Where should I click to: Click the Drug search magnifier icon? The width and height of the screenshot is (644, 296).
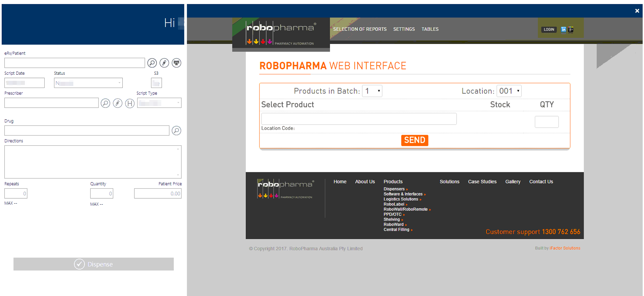coord(177,131)
